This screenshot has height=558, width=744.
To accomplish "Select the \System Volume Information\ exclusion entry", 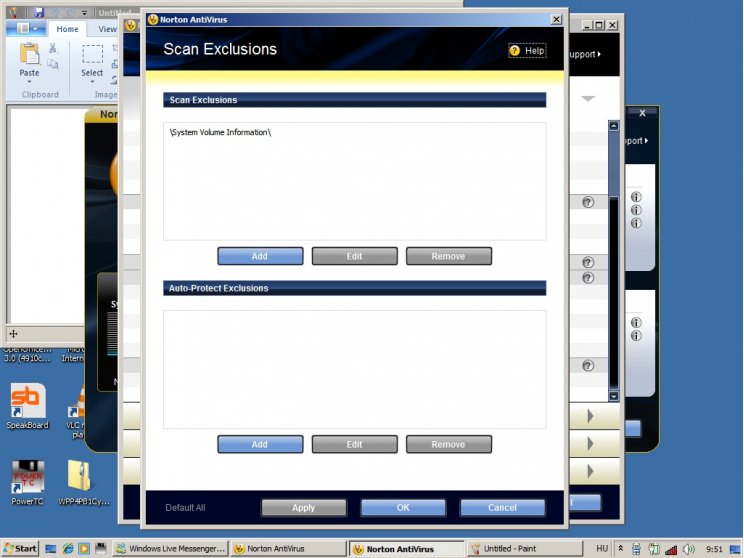I will coord(220,132).
